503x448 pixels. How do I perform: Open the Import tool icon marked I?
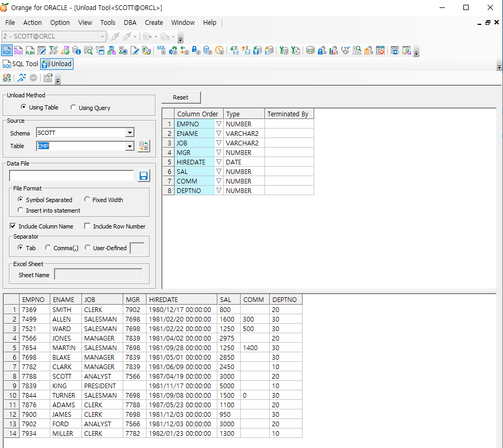pos(246,50)
